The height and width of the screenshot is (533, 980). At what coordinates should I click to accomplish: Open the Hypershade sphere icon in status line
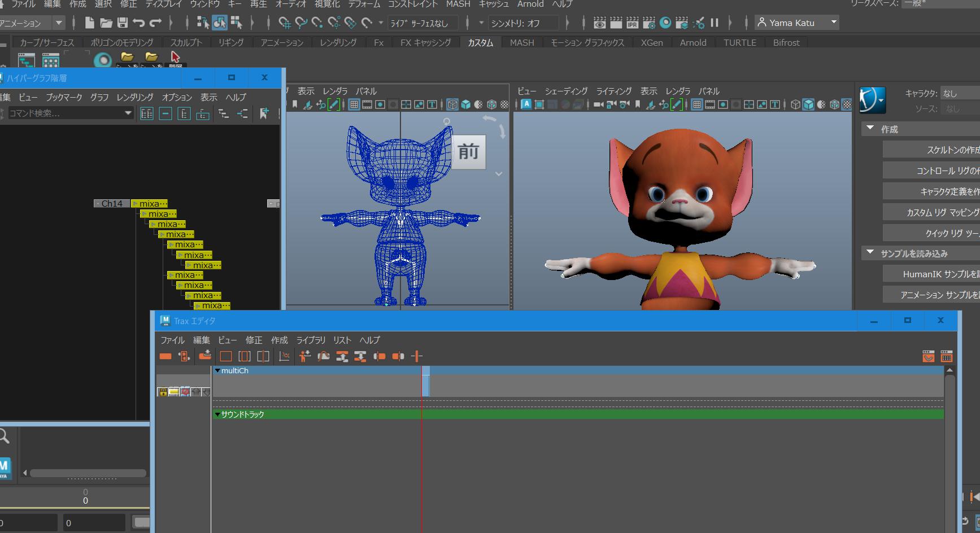(666, 23)
